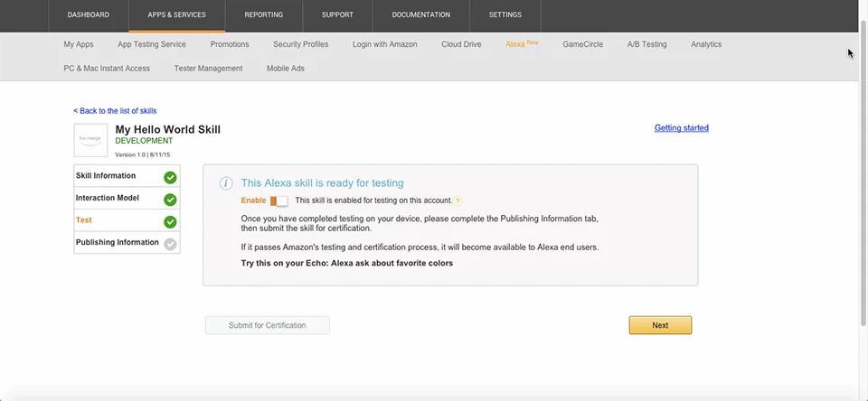868x401 pixels.
Task: Open the Dashboard tab
Action: pyautogui.click(x=89, y=15)
